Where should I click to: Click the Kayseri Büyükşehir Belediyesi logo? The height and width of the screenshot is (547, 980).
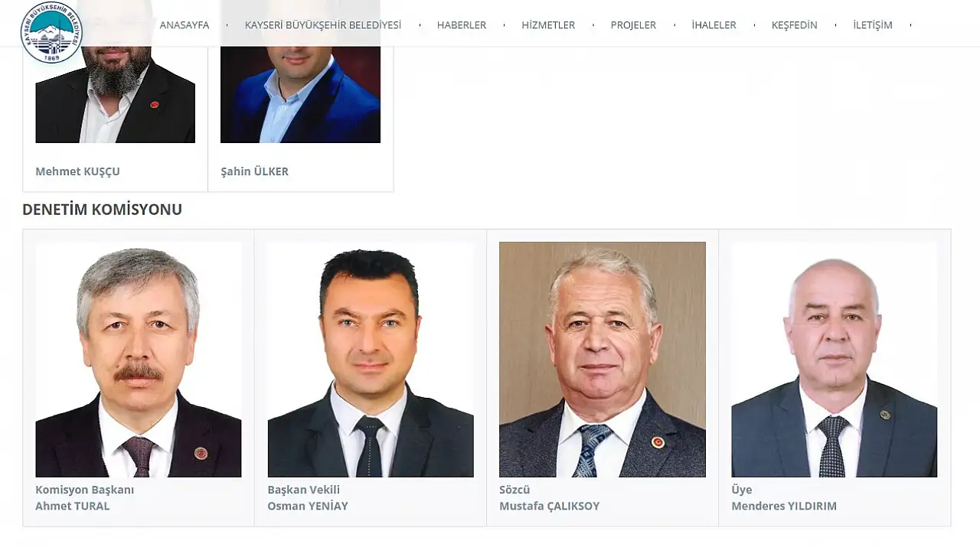coord(51,32)
